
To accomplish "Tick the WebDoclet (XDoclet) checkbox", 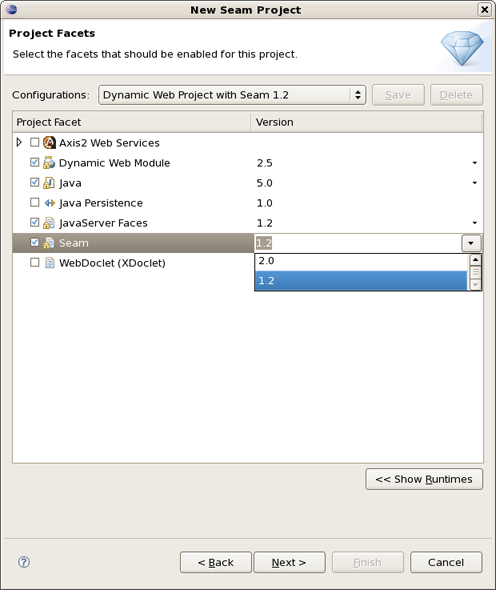I will click(35, 262).
